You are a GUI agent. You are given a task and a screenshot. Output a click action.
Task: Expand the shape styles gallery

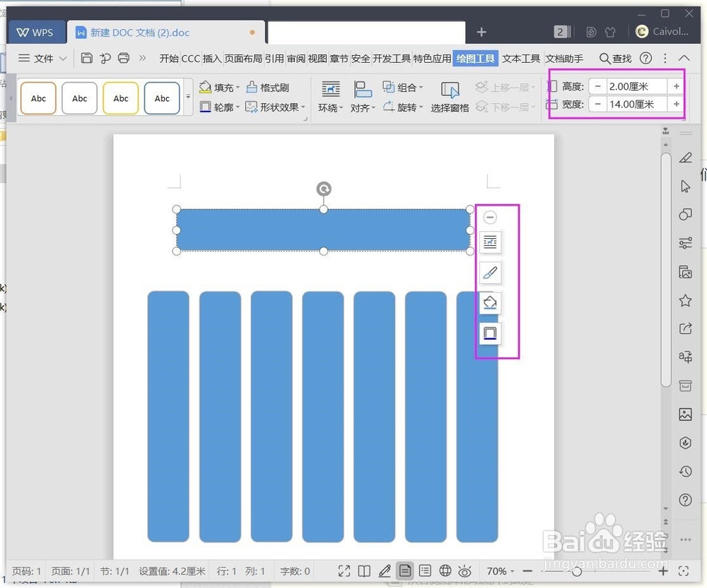(188, 97)
